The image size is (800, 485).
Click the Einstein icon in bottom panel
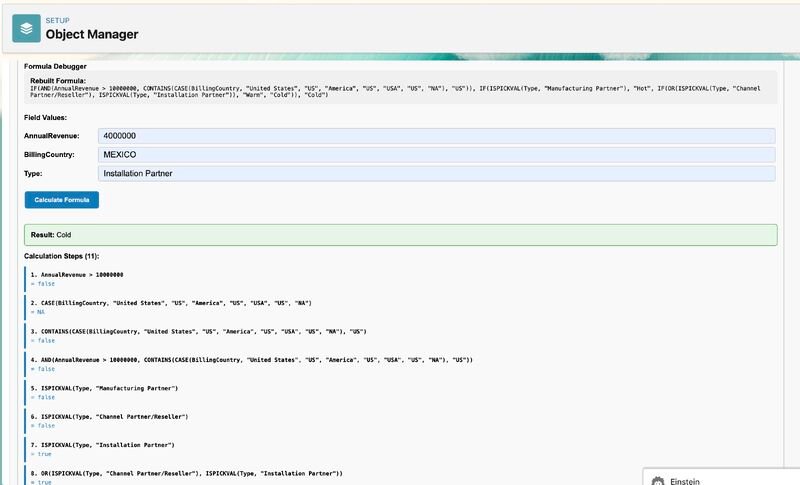pos(658,481)
